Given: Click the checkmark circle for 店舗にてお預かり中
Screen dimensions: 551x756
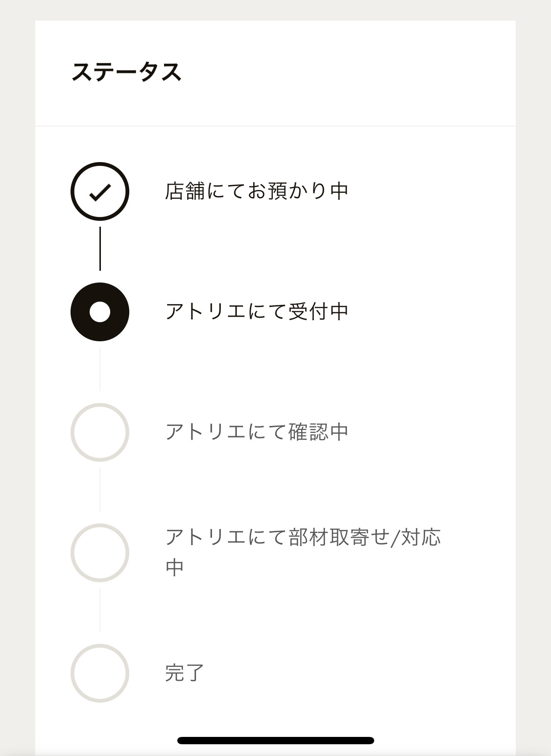Looking at the screenshot, I should 100,191.
